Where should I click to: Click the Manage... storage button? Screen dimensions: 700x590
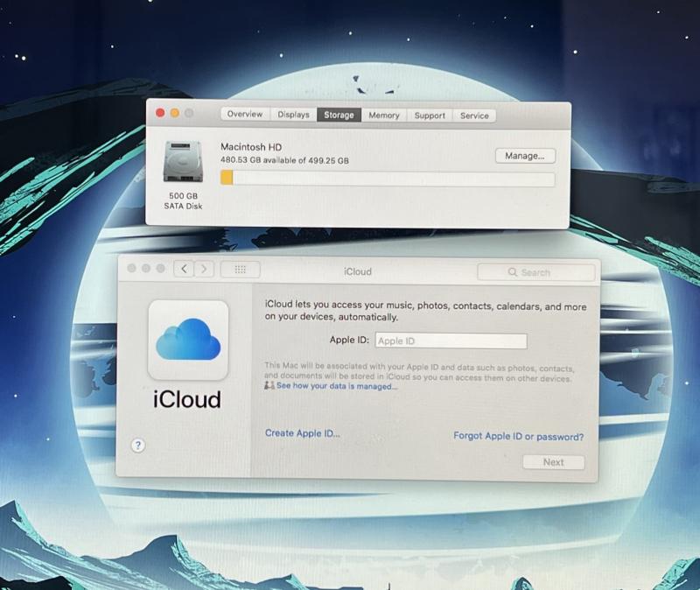click(x=525, y=156)
